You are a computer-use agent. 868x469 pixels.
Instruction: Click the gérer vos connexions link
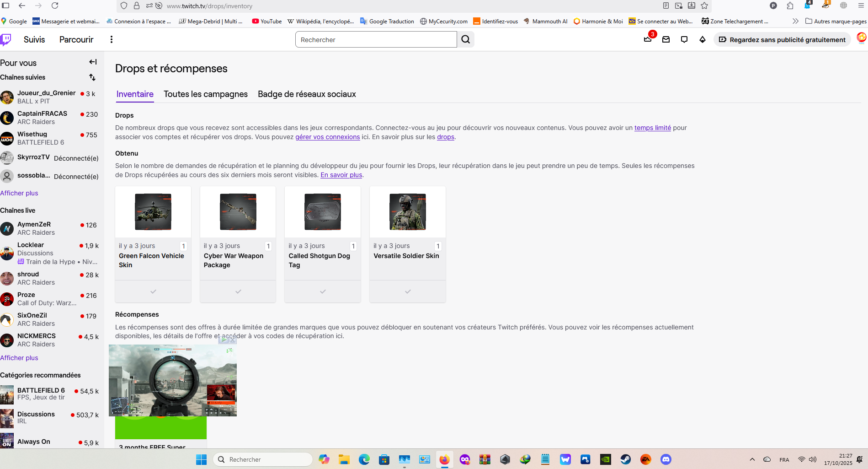coord(327,137)
